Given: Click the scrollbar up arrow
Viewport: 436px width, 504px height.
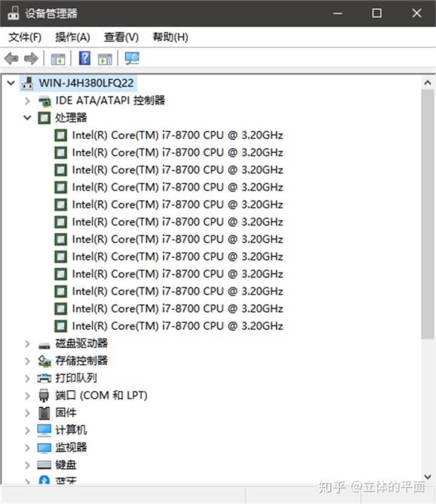Looking at the screenshot, I should pyautogui.click(x=428, y=83).
